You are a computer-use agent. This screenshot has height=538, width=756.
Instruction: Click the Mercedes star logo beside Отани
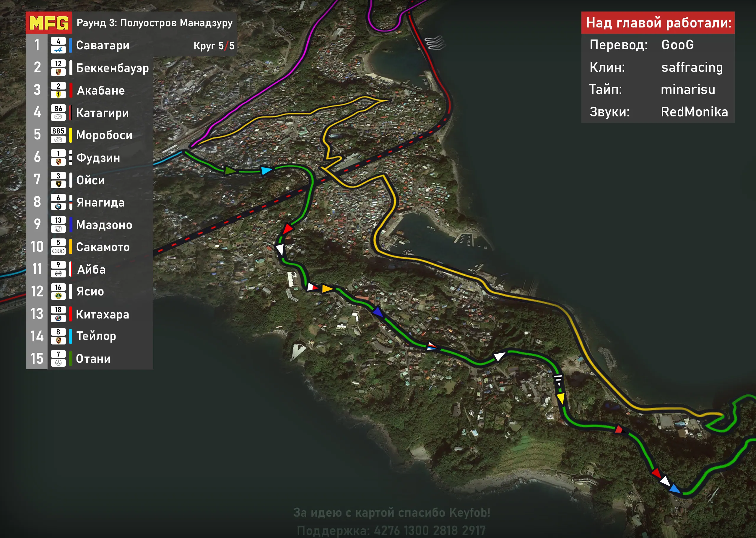(58, 363)
